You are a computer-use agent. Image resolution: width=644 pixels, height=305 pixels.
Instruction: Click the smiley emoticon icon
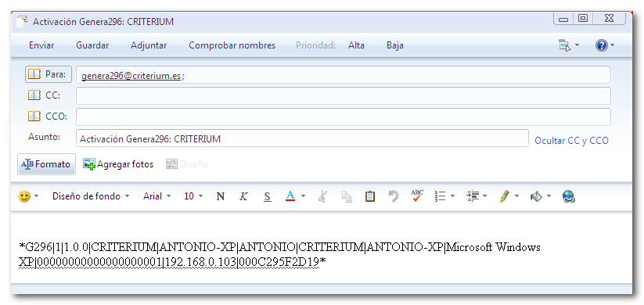[x=23, y=196]
